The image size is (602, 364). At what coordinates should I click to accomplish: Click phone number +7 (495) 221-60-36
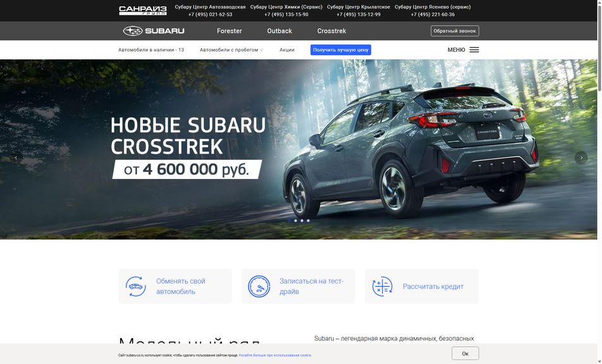(433, 15)
